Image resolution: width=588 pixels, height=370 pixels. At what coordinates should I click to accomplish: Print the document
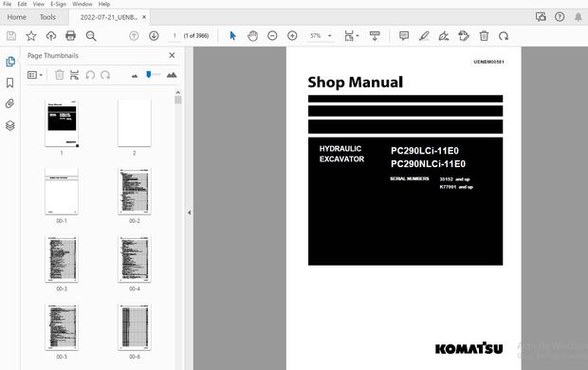coord(70,36)
